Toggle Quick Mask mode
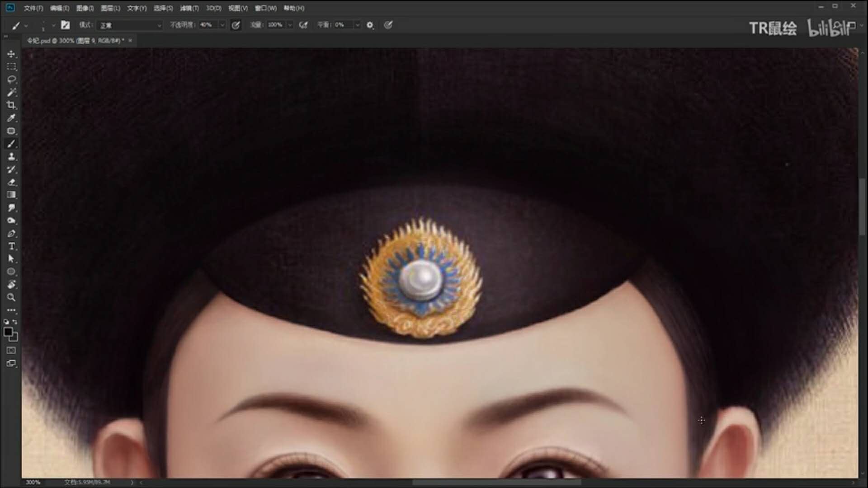 [11, 350]
